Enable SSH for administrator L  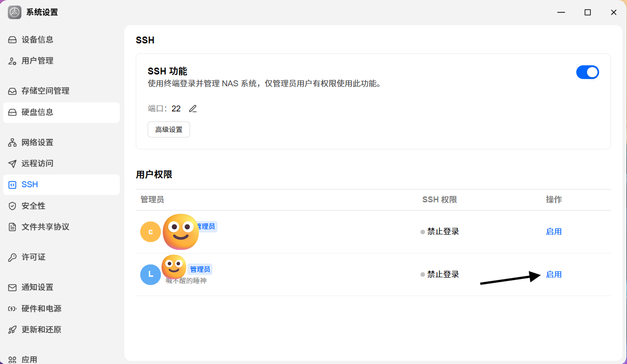(x=553, y=274)
